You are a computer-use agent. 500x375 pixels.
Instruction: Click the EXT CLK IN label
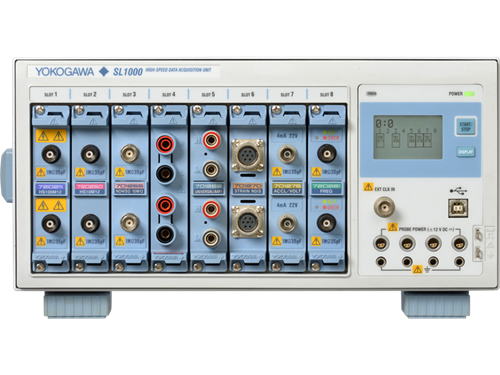[385, 189]
